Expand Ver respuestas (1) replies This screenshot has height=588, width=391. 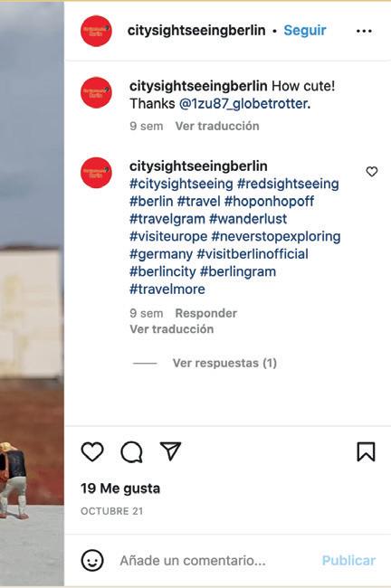click(x=224, y=363)
